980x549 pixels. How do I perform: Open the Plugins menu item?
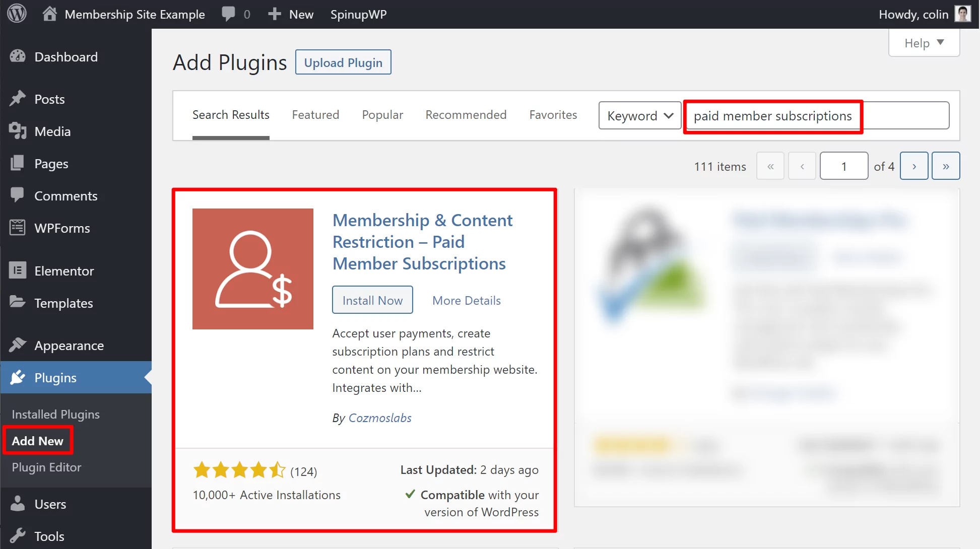(x=76, y=377)
